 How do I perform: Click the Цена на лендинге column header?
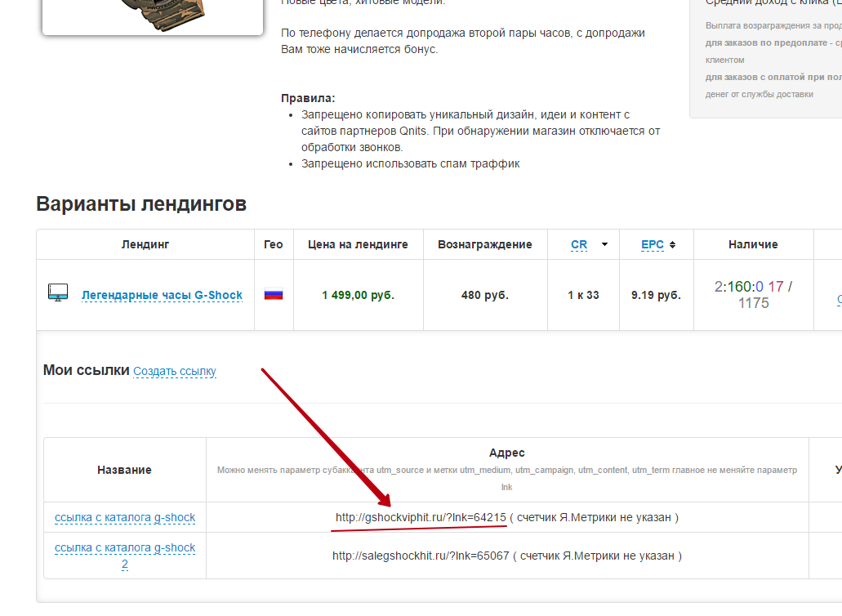[358, 244]
